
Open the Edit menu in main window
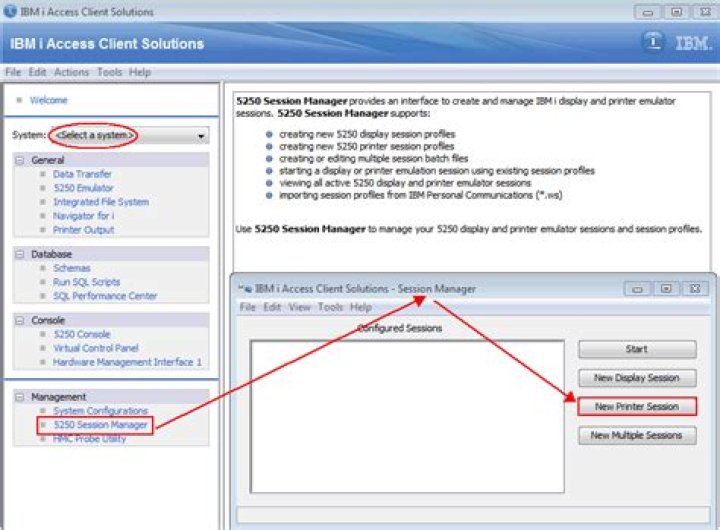click(x=37, y=72)
